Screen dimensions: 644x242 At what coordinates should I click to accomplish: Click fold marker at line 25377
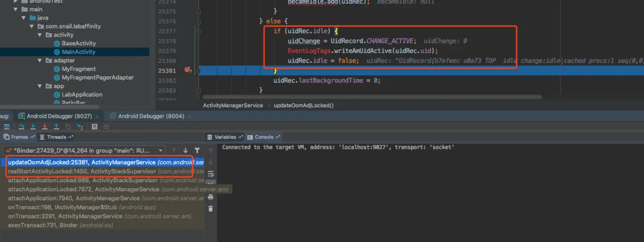click(199, 31)
